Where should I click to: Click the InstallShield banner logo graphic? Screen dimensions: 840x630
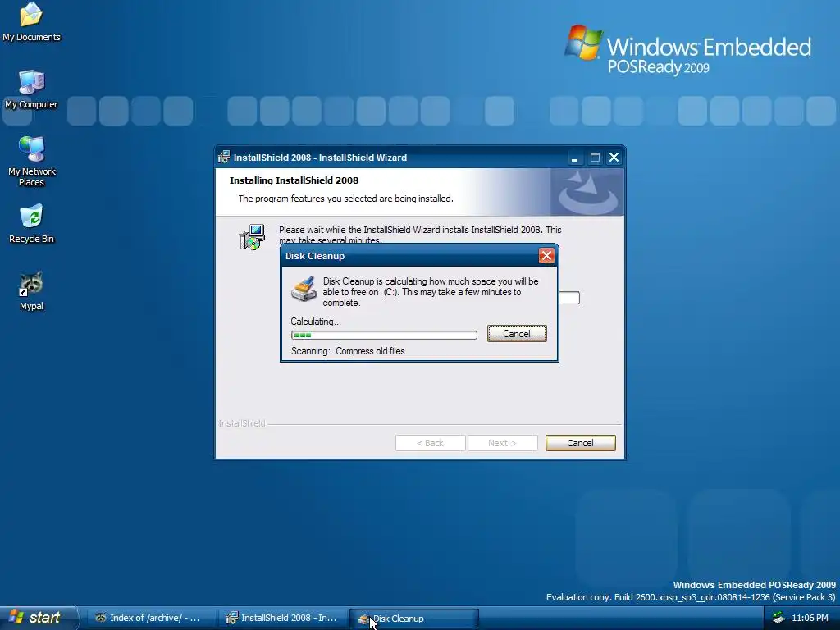coord(587,192)
